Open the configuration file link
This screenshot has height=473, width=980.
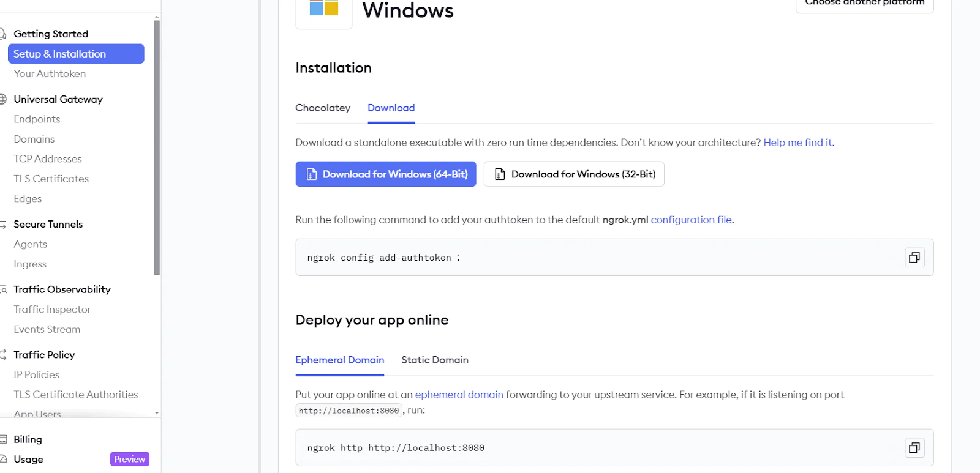click(691, 220)
